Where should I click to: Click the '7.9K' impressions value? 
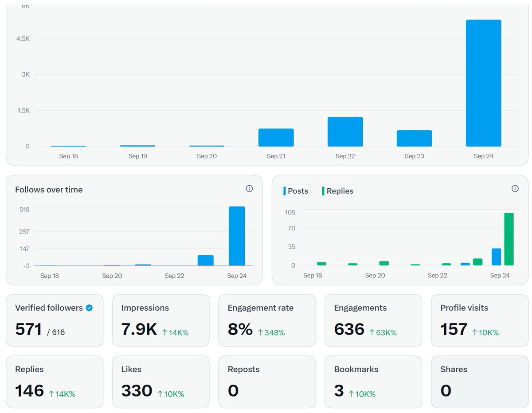click(139, 329)
